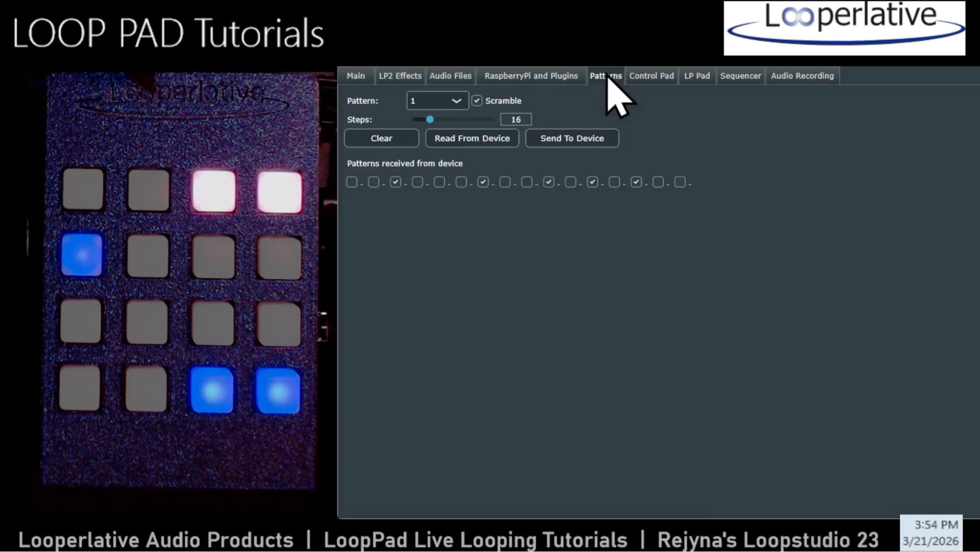Tick the fifth pattern step checkbox

(439, 183)
